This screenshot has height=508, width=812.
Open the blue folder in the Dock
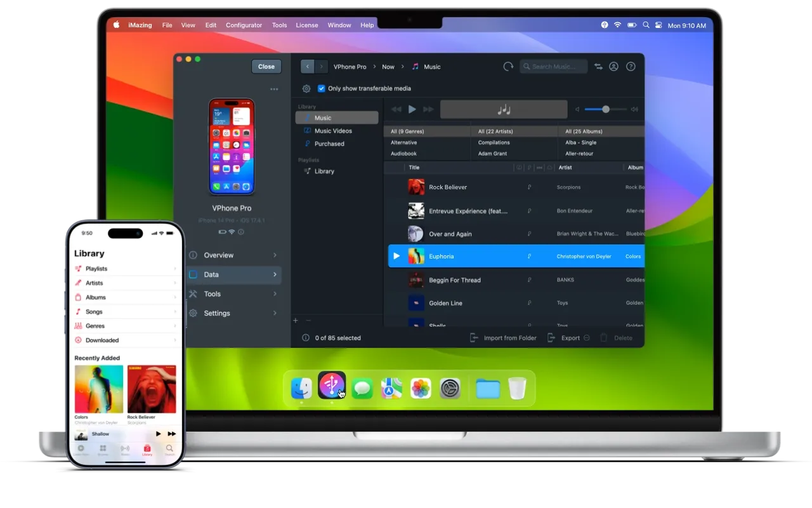click(x=488, y=388)
